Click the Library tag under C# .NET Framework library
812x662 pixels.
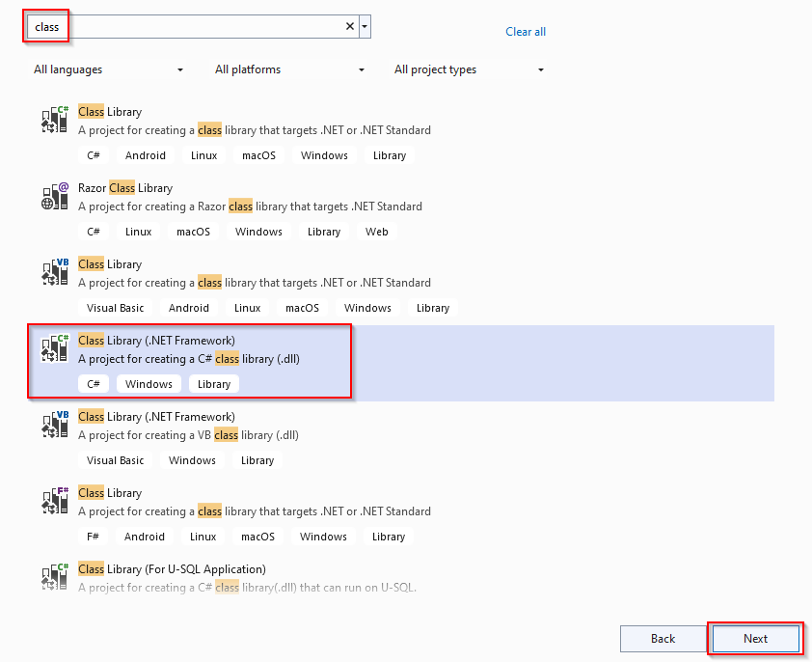click(x=214, y=384)
